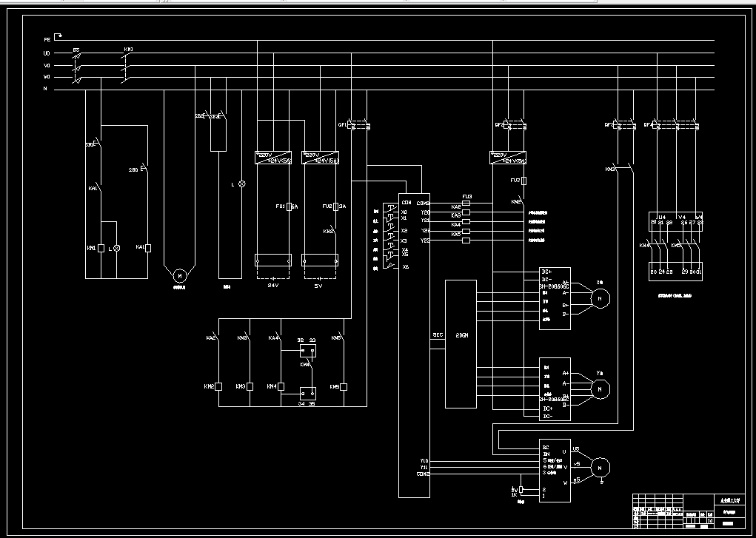Image resolution: width=756 pixels, height=538 pixels.
Task: Select the V4 terminal label
Action: (x=683, y=218)
